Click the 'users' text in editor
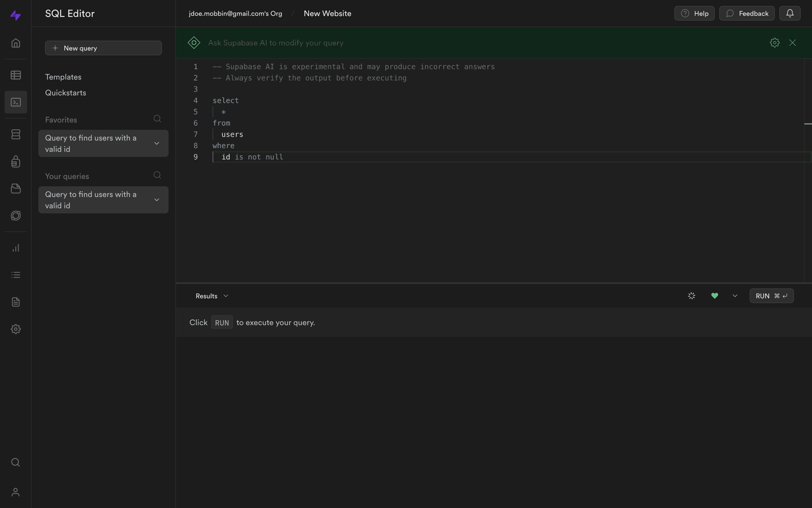The image size is (812, 508). pyautogui.click(x=232, y=135)
